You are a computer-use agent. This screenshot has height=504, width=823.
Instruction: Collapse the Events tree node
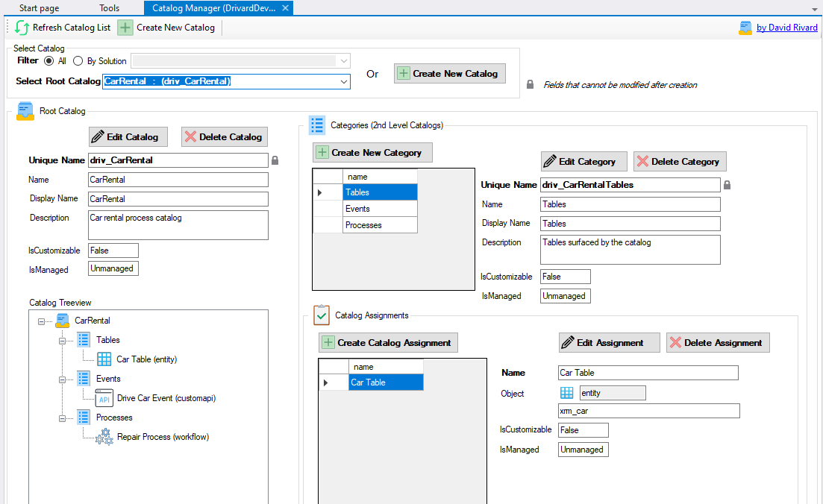62,379
